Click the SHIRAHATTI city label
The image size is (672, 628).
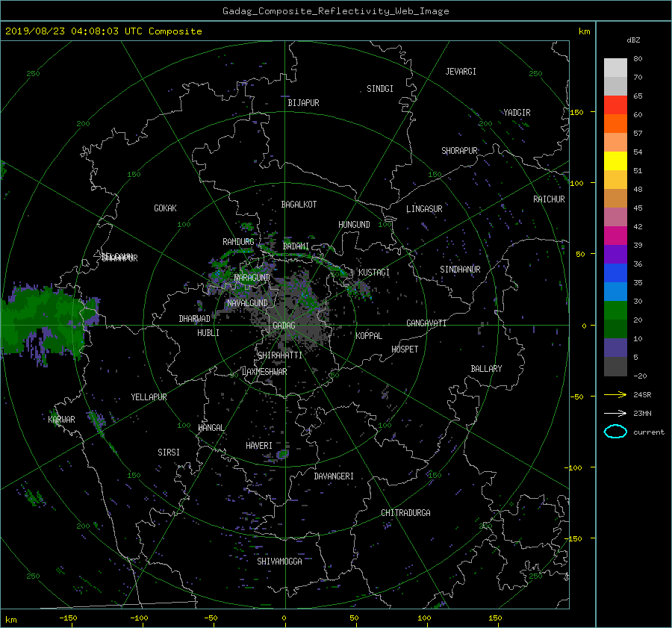pyautogui.click(x=280, y=355)
